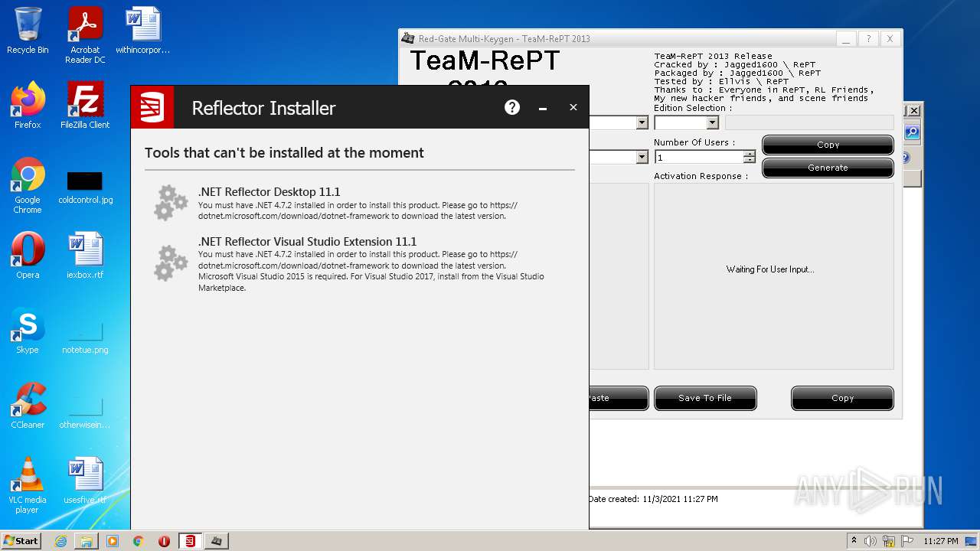980x551 pixels.
Task: Click the partially hidden Paste button
Action: click(619, 398)
